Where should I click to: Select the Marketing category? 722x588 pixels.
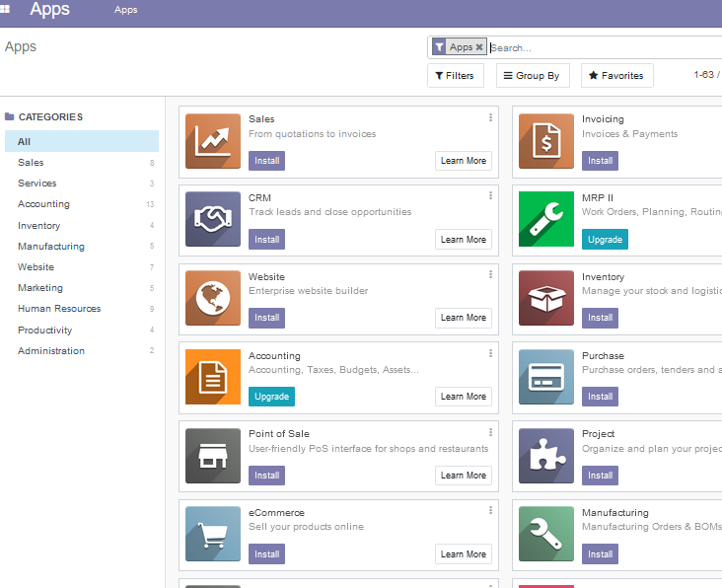pyautogui.click(x=82, y=288)
